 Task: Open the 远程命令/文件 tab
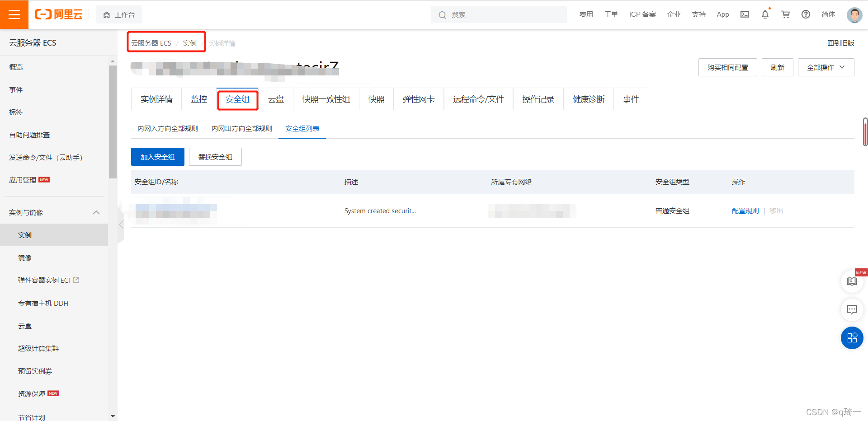(478, 99)
